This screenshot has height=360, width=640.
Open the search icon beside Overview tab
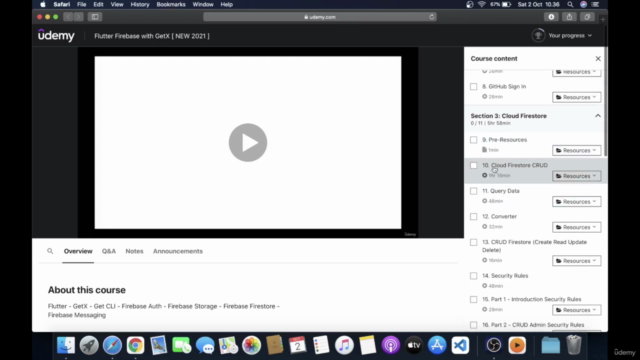click(50, 251)
